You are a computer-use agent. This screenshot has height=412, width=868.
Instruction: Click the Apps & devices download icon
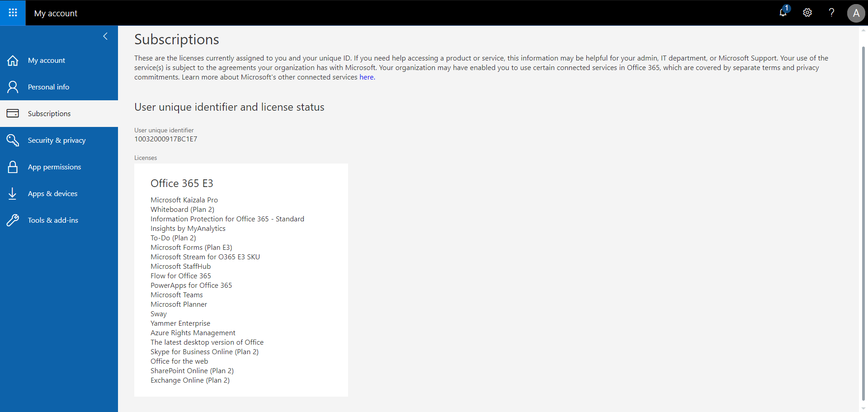pos(13,193)
